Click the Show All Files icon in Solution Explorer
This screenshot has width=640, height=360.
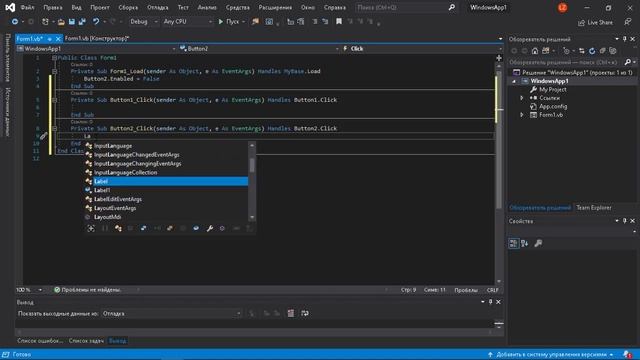[613, 51]
